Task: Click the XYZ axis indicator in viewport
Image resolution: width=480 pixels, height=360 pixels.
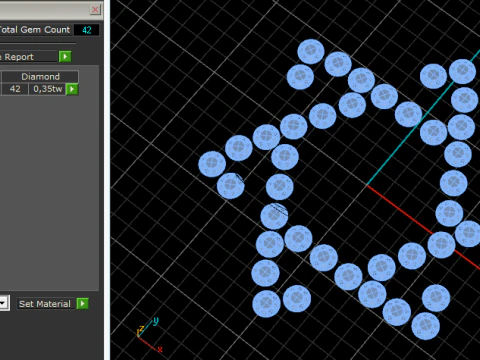Action: (149, 335)
